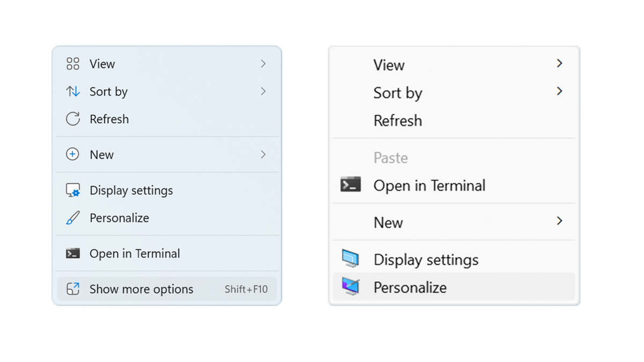Expand the View submenu arrow in the modern menu
This screenshot has height=362, width=644.
tap(263, 64)
